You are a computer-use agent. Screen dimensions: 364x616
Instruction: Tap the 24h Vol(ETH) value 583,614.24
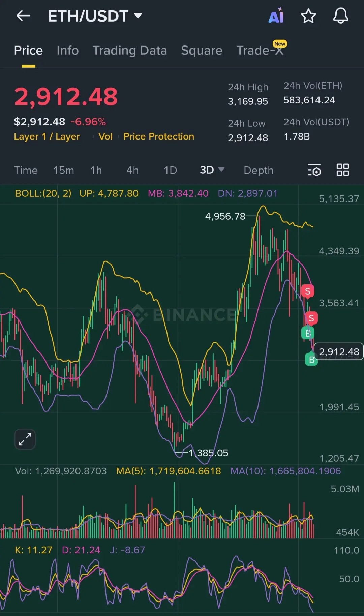tap(309, 100)
